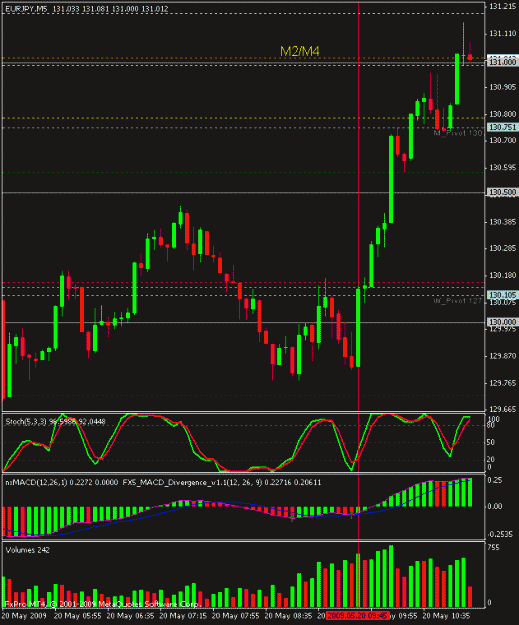519x625 pixels.
Task: Click the 130.385 price scale value
Action: point(503,222)
